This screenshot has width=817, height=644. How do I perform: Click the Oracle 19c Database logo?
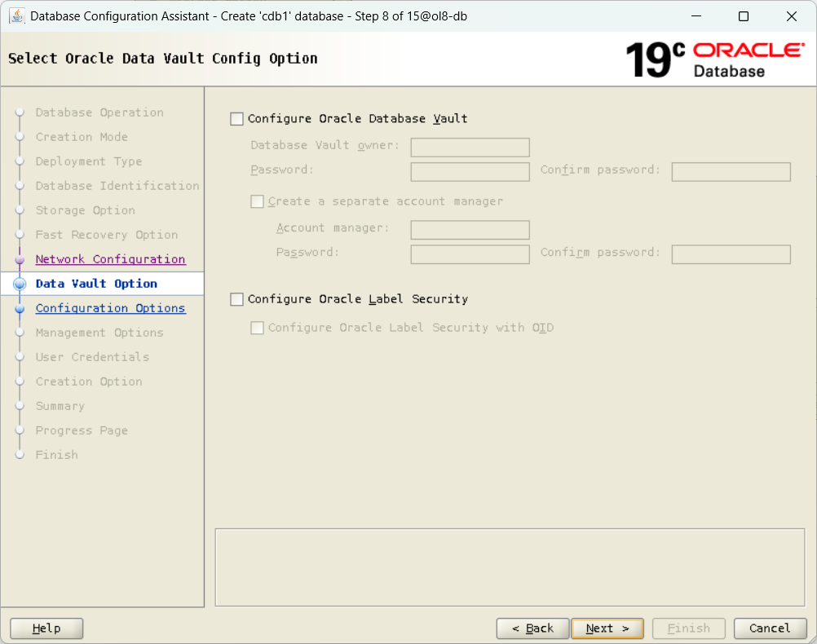[x=715, y=60]
